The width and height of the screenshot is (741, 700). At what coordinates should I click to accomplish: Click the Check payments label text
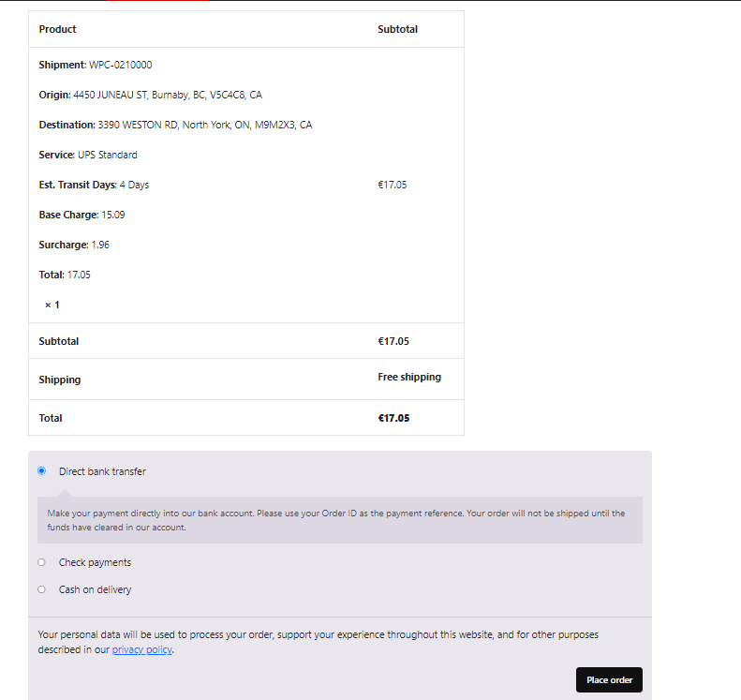pos(95,562)
